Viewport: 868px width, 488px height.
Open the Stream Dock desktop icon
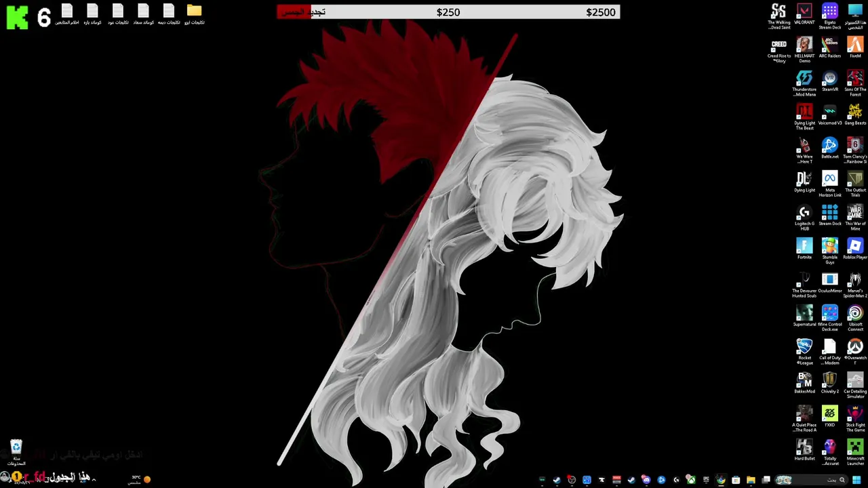(x=830, y=216)
